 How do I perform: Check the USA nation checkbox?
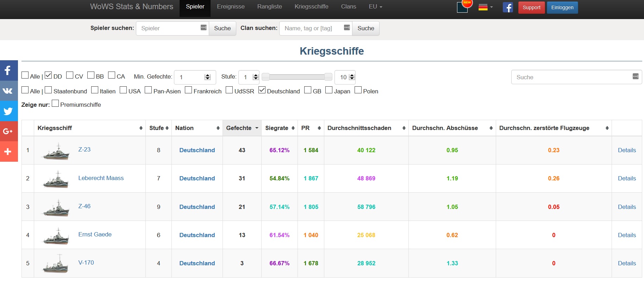point(123,90)
